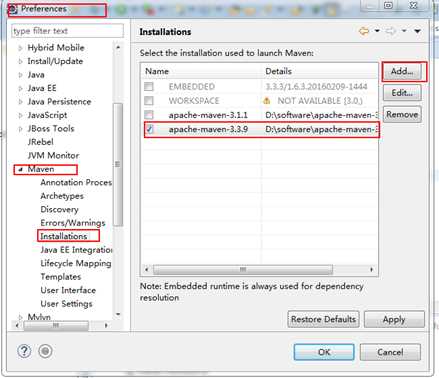The width and height of the screenshot is (439, 378).
Task: Toggle the WORKSPACE installation checkbox
Action: pos(149,101)
